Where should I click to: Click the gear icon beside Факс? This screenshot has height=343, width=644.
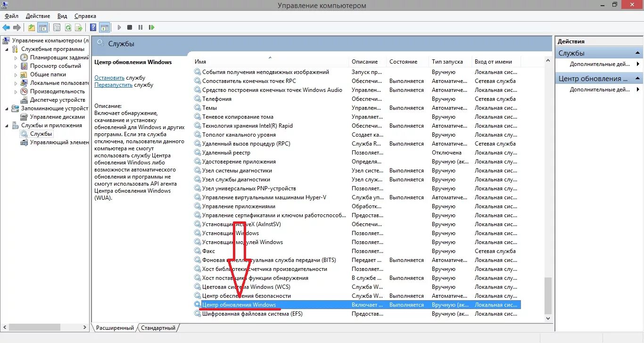198,251
